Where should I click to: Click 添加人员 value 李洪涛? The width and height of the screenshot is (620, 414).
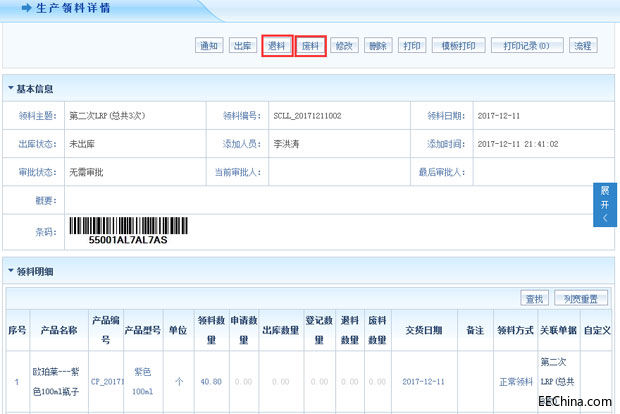click(286, 144)
